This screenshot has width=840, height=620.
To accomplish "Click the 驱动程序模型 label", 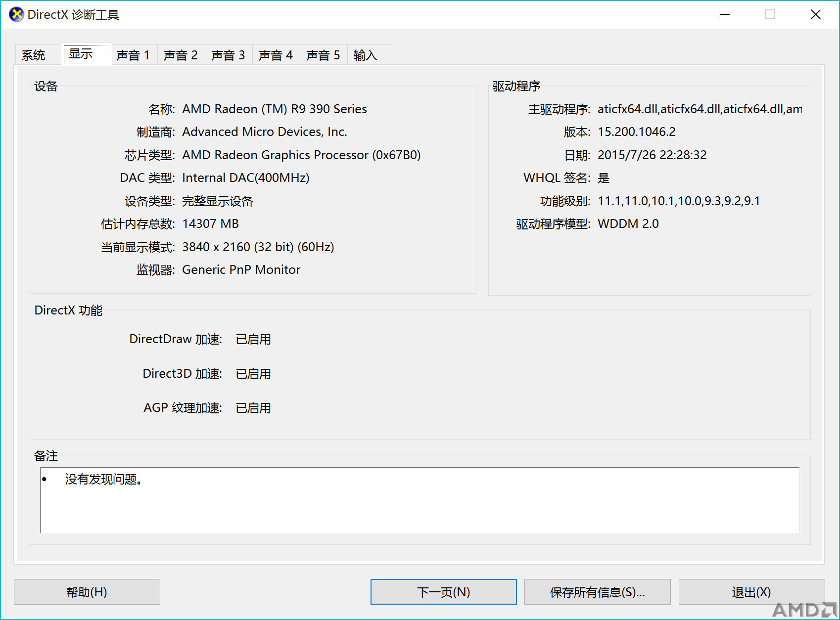I will coord(554,224).
